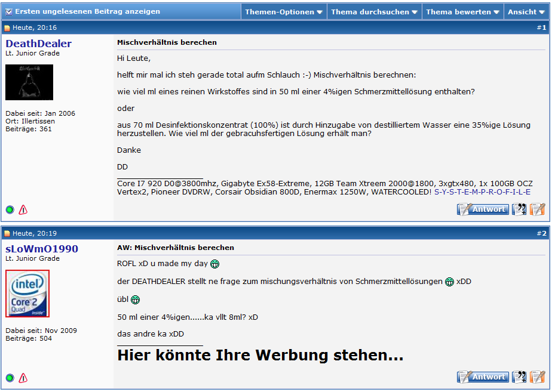Reply to sLoWmO1990's post with Antwort button
This screenshot has height=392, width=552.
point(483,377)
